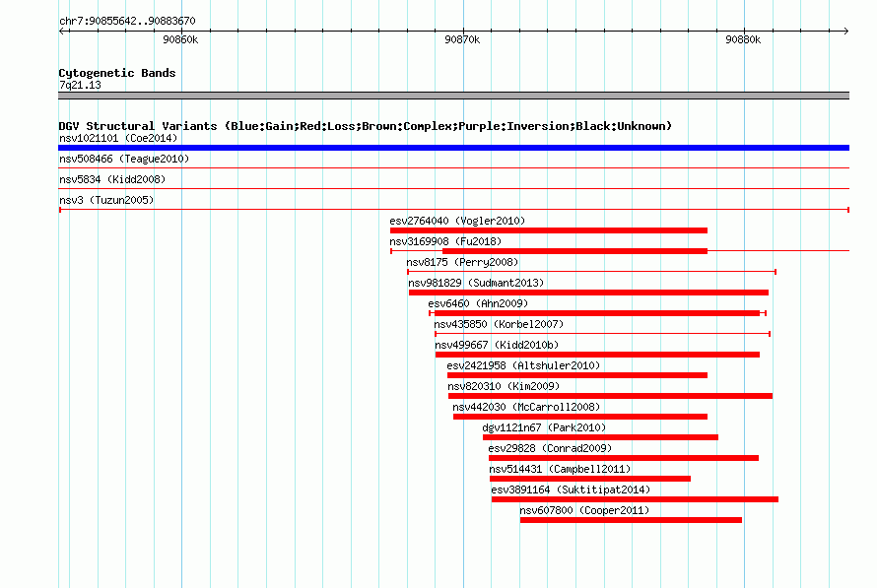Click the nsv499667 (Kidd2010b) label
This screenshot has height=588, width=877.
click(497, 345)
